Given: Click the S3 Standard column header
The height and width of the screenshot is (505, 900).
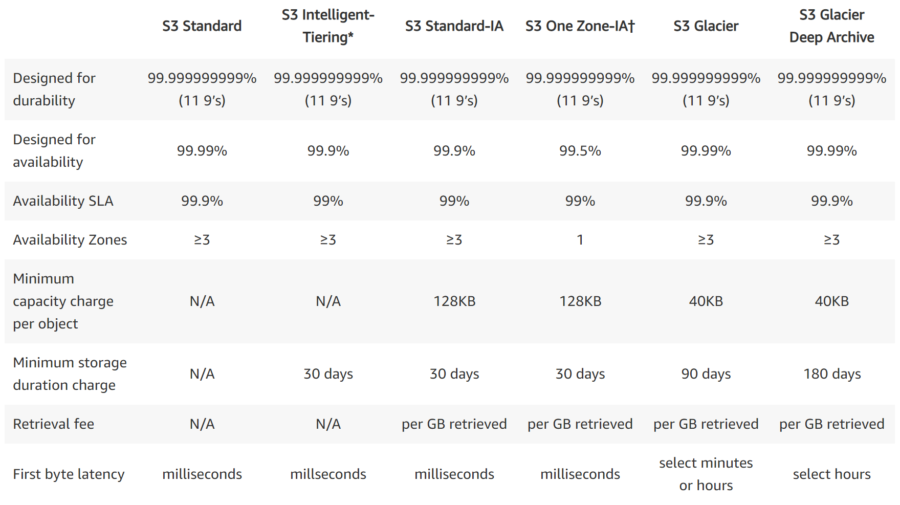Looking at the screenshot, I should pyautogui.click(x=201, y=26).
